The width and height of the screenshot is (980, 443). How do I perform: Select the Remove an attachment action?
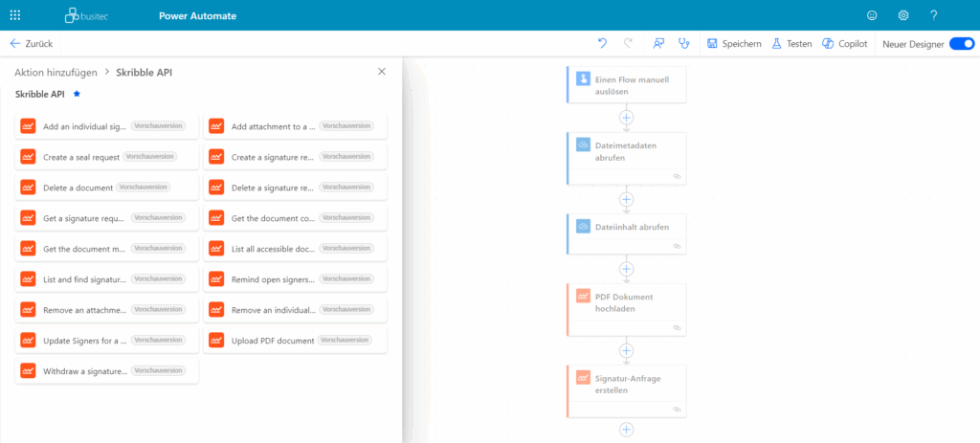coord(107,310)
